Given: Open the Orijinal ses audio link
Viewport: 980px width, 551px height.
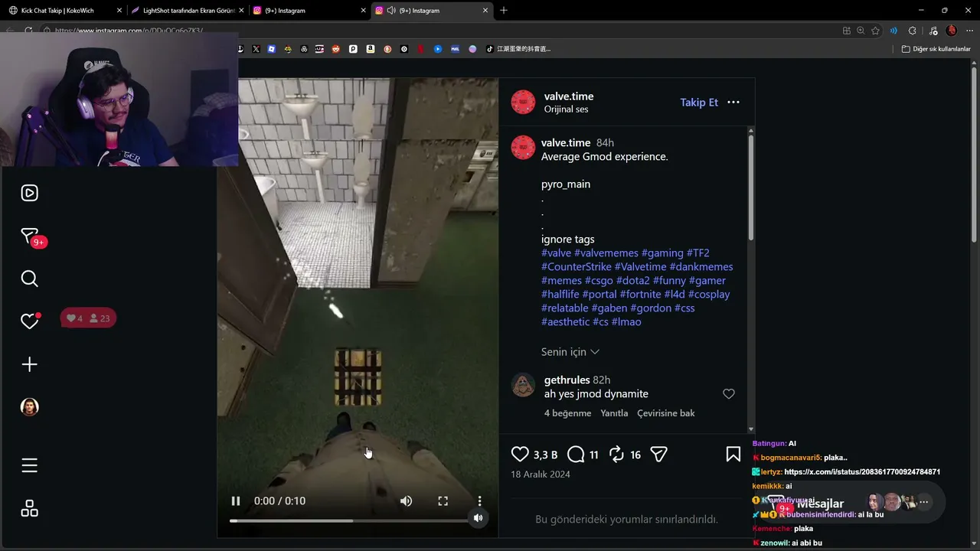Looking at the screenshot, I should point(567,109).
